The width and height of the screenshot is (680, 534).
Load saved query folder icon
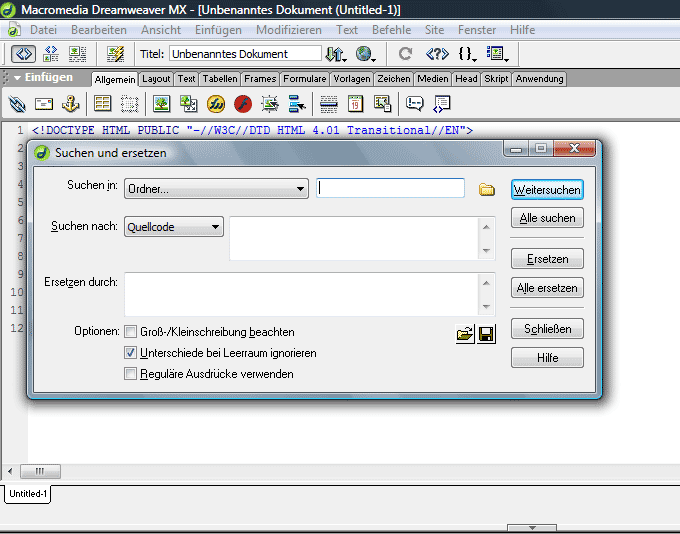[465, 334]
